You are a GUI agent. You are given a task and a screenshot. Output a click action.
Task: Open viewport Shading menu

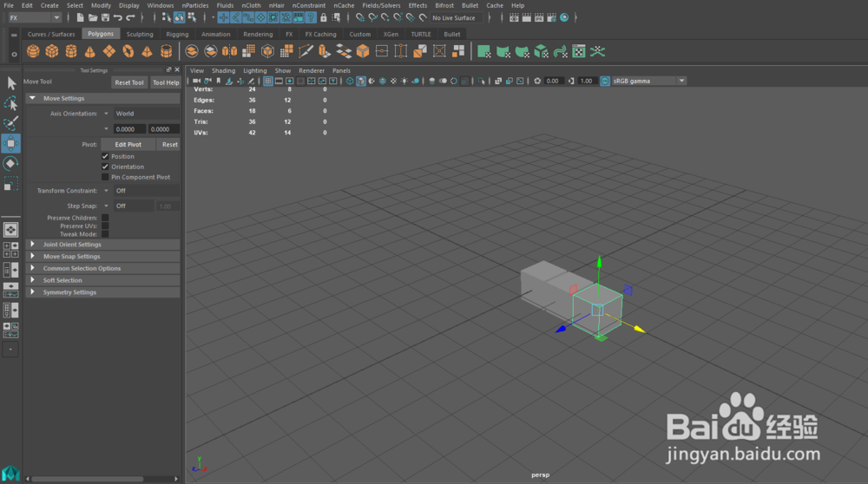224,71
